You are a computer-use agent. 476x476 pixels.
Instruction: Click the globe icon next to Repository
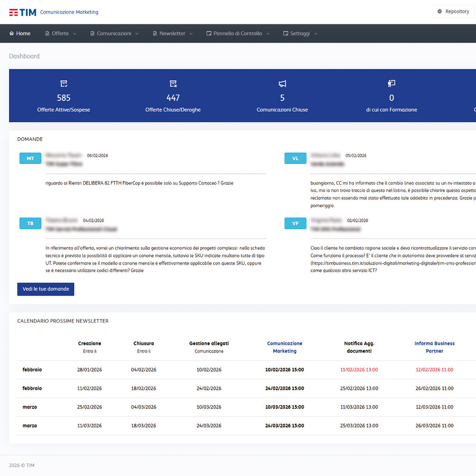click(x=440, y=11)
